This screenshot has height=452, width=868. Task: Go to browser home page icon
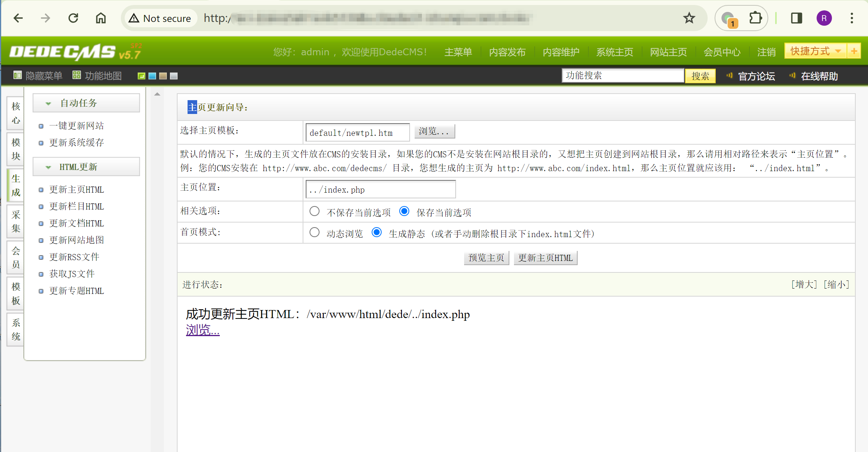point(100,18)
